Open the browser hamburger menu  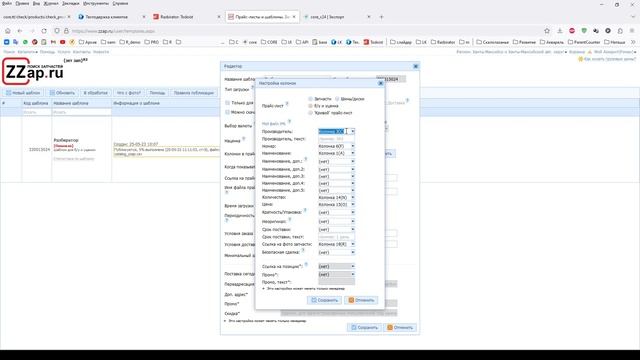[x=632, y=31]
